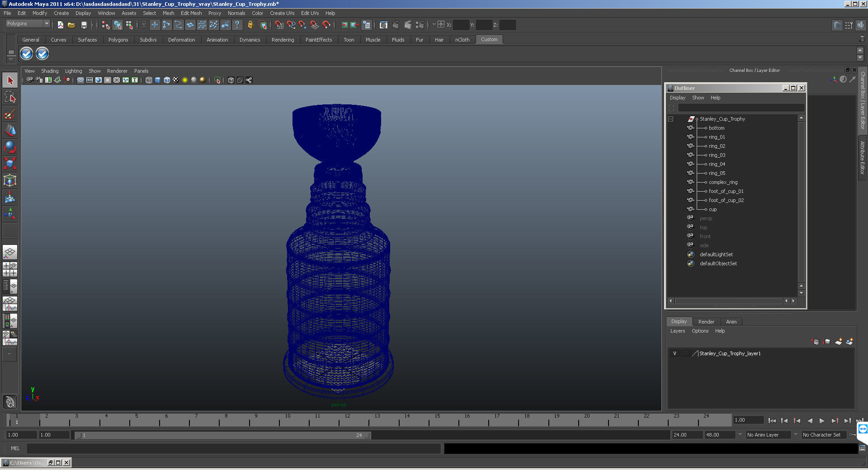Screen dimensions: 868x470
Task: Select single perspective view layout icon
Action: coord(10,252)
